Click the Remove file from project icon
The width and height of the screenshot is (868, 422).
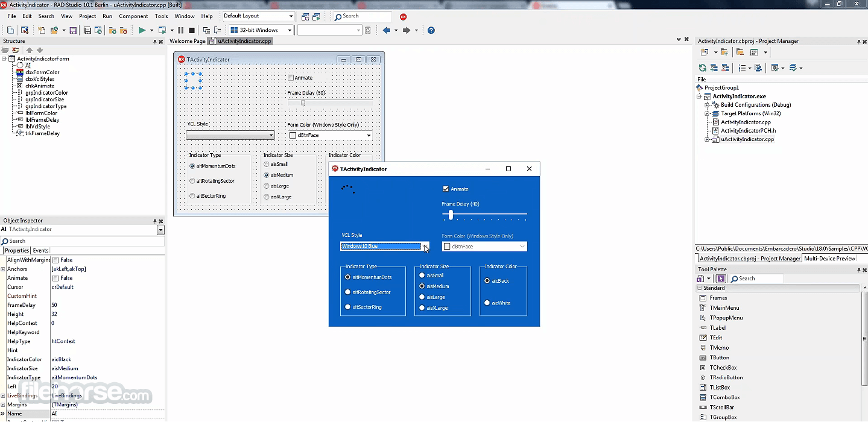tap(123, 30)
